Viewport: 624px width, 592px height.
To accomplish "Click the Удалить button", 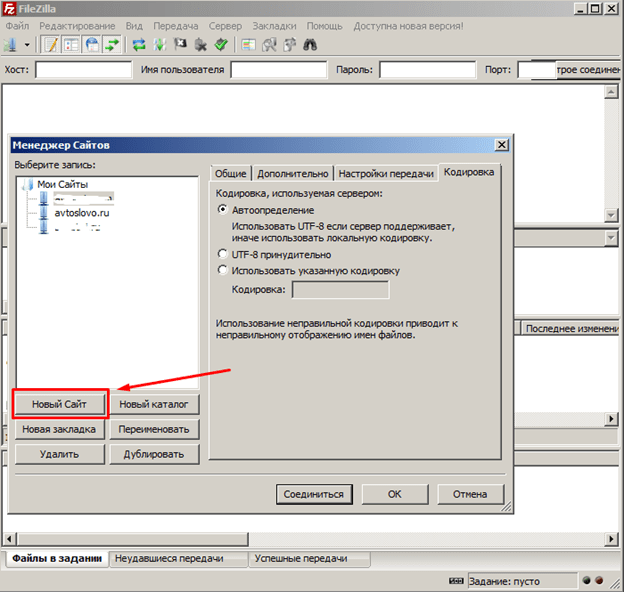I will [x=60, y=454].
